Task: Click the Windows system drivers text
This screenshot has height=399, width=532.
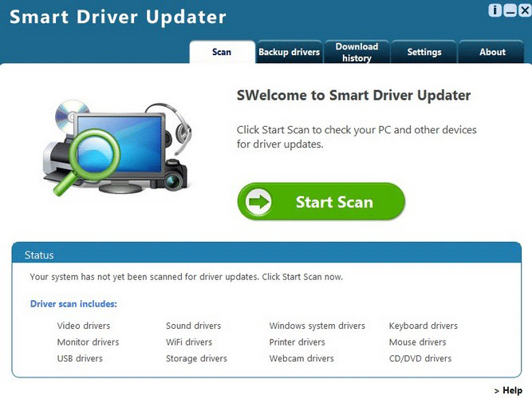Action: (317, 326)
